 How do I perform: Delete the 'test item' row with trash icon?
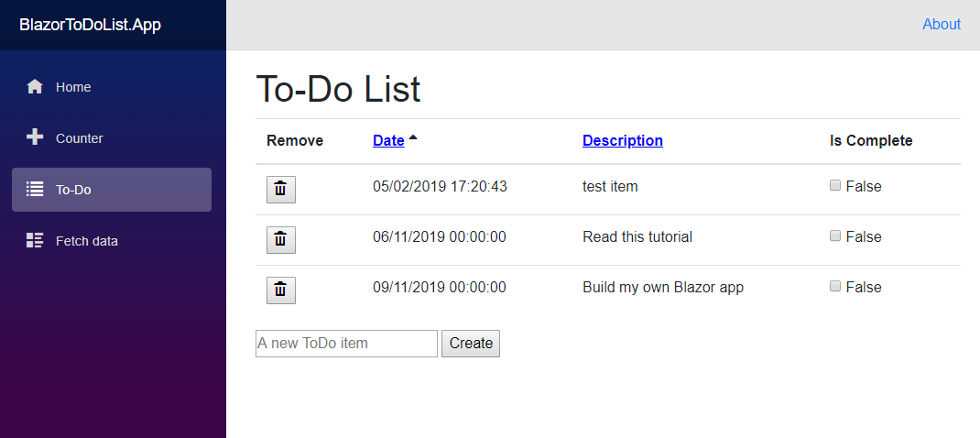pyautogui.click(x=281, y=190)
